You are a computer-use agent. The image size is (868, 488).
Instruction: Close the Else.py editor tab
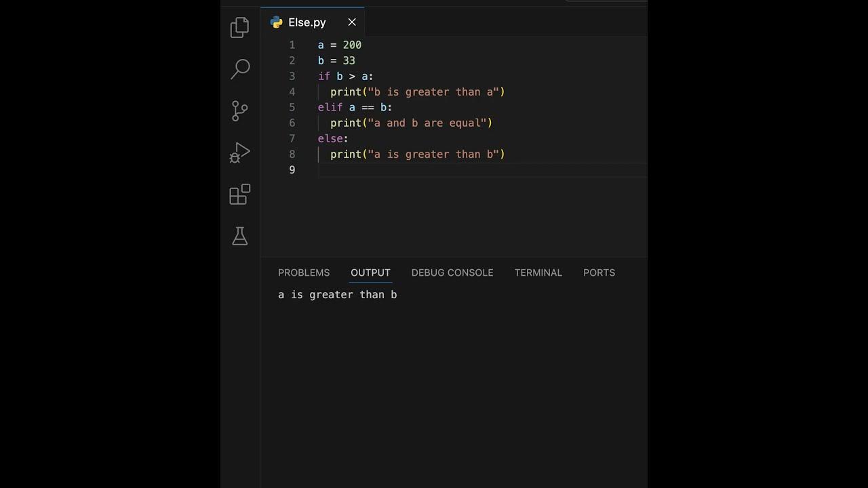(352, 22)
